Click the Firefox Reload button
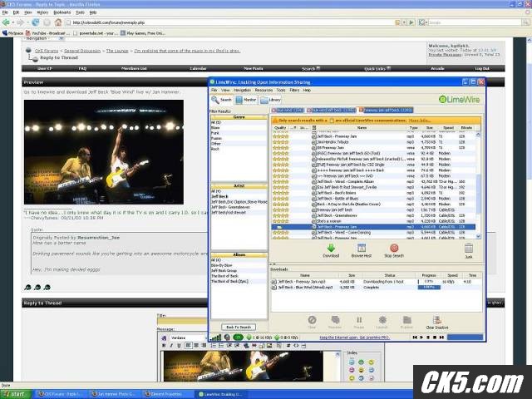The image size is (532, 399). 36,22
